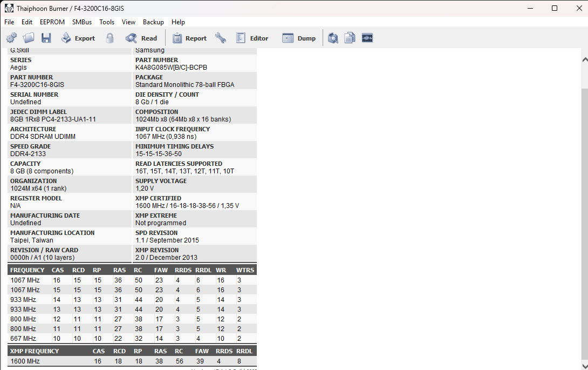588x370 pixels.
Task: Click the 1600 MHz XMP frequency row
Action: [132, 361]
